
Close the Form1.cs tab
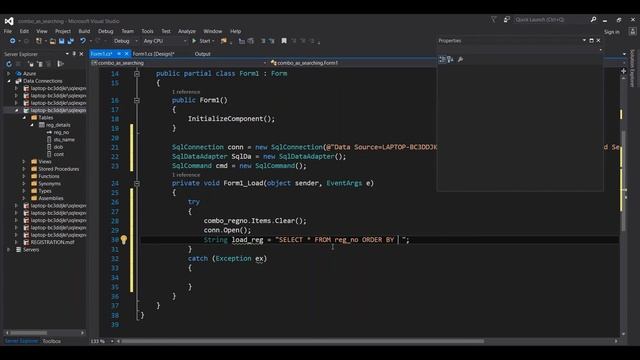point(127,54)
